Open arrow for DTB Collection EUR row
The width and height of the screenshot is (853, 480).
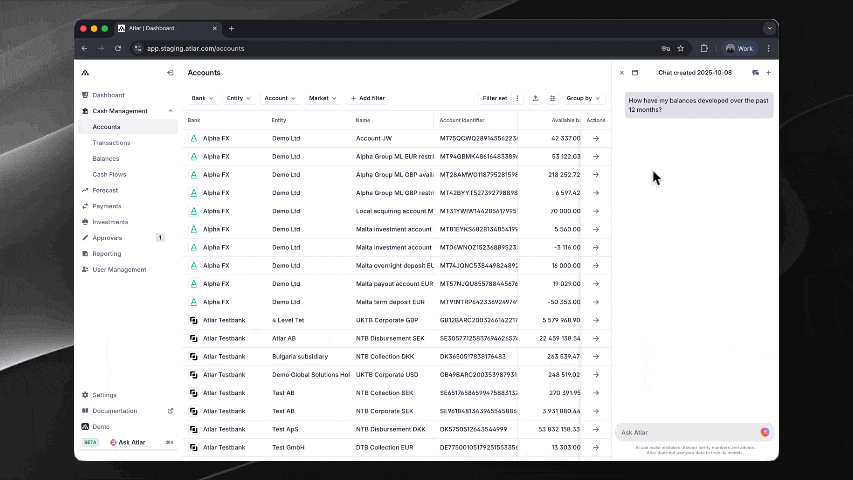pos(596,447)
